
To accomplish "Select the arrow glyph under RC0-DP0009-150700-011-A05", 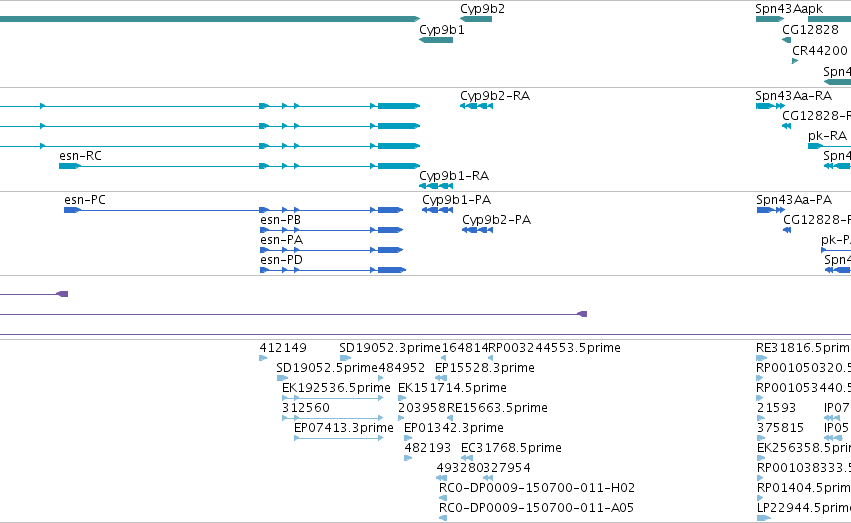I will (x=443, y=518).
